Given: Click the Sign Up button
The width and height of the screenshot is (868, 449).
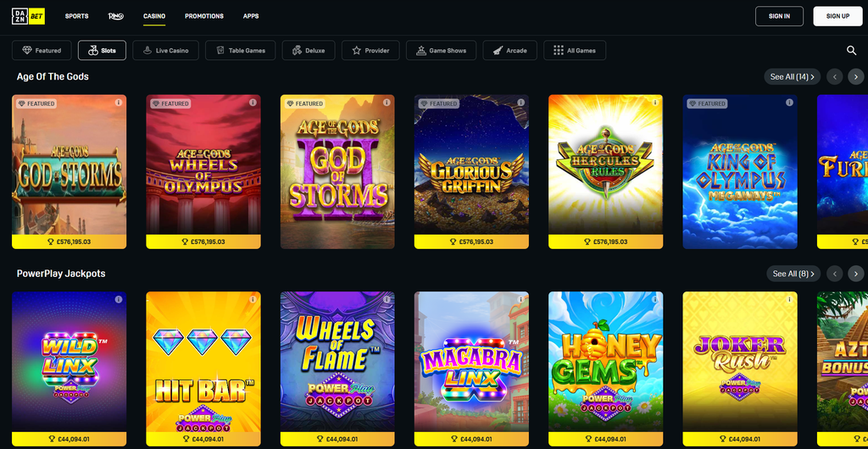Looking at the screenshot, I should click(837, 16).
